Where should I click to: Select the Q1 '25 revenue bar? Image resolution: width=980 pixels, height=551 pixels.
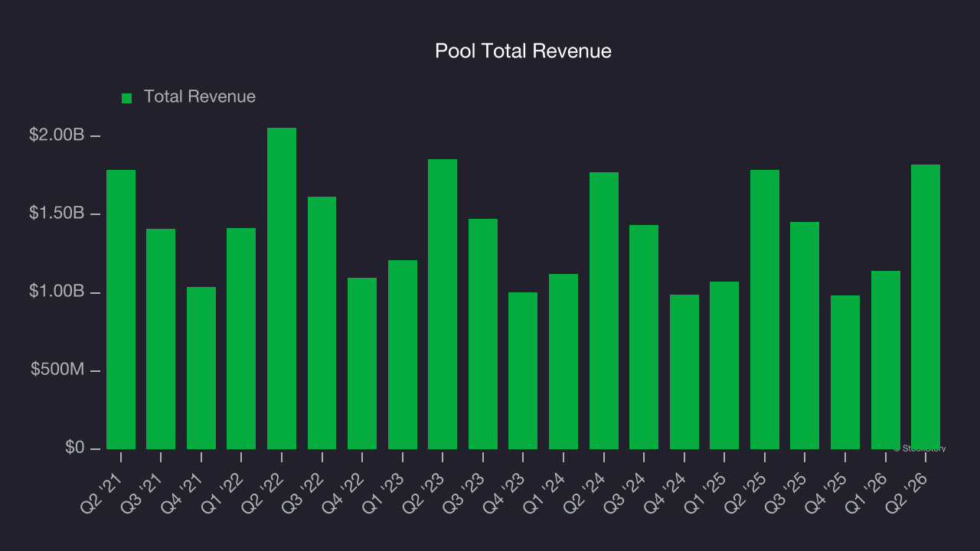tap(724, 365)
